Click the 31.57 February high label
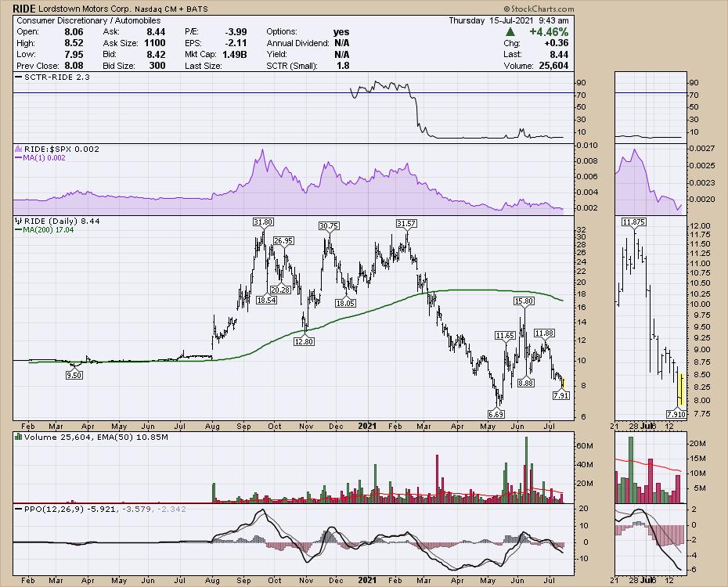This screenshot has height=587, width=728. (406, 224)
